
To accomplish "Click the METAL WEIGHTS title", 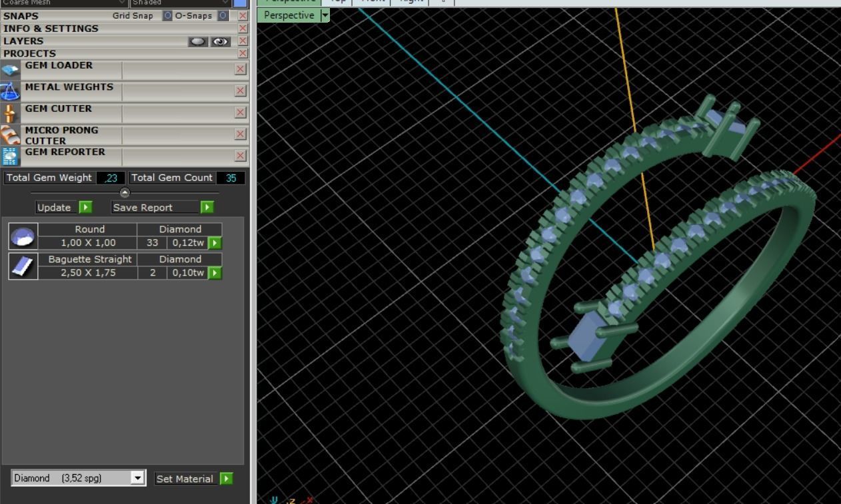I will [69, 87].
